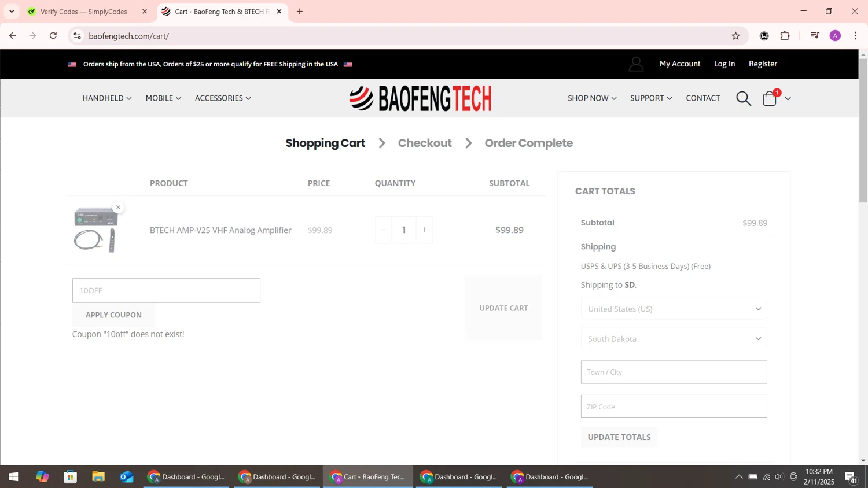Expand the SHOP NOW menu
Screen dimensions: 868x488
(x=592, y=98)
